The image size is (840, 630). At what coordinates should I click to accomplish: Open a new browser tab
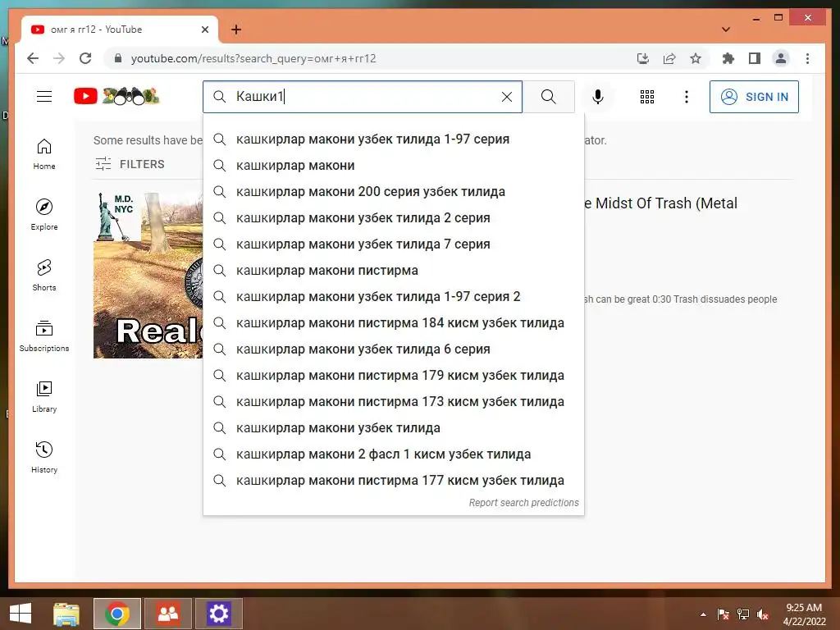tap(236, 30)
